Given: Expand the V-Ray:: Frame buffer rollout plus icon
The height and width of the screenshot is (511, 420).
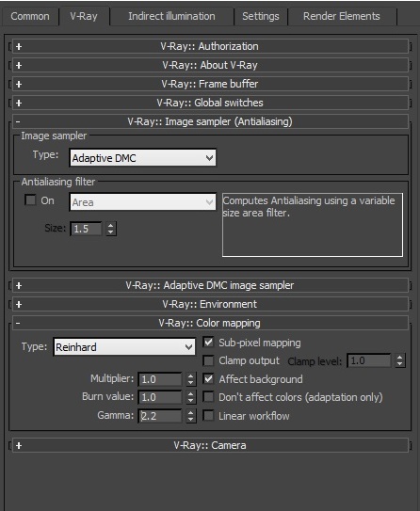Looking at the screenshot, I should pyautogui.click(x=19, y=85).
